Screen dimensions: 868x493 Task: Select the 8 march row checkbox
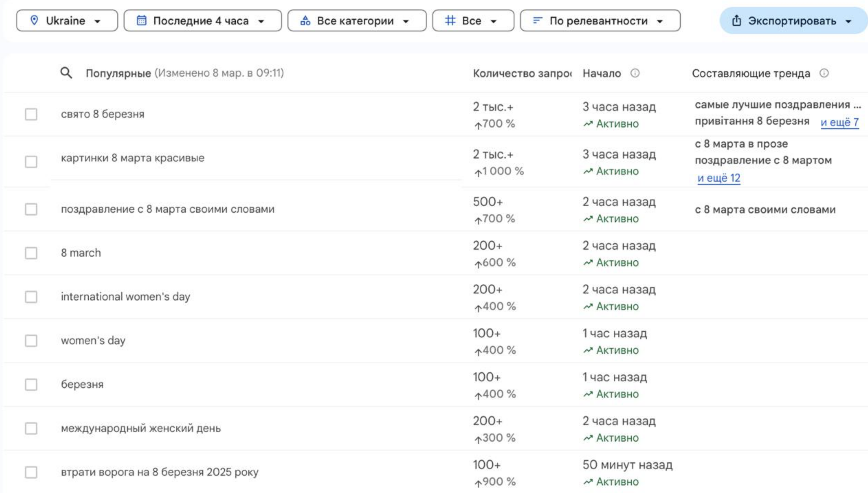(31, 253)
